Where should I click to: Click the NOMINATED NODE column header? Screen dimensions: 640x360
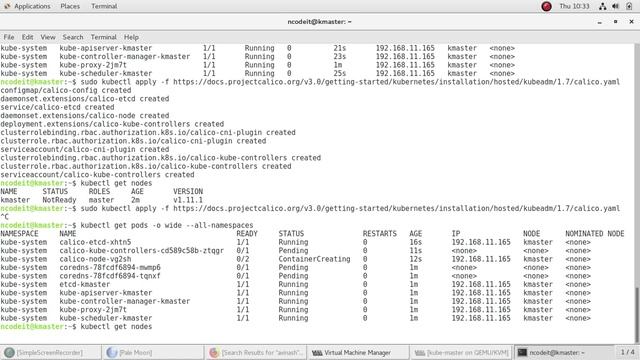[x=595, y=234]
